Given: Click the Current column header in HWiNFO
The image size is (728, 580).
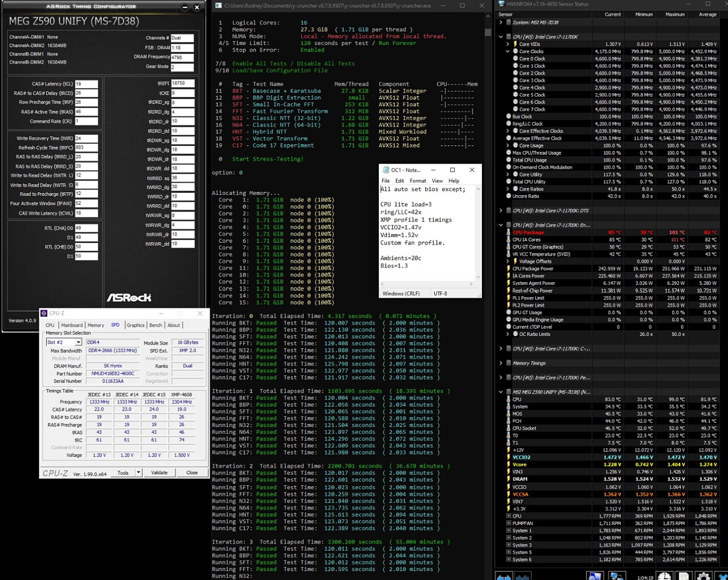Looking at the screenshot, I should [x=612, y=15].
